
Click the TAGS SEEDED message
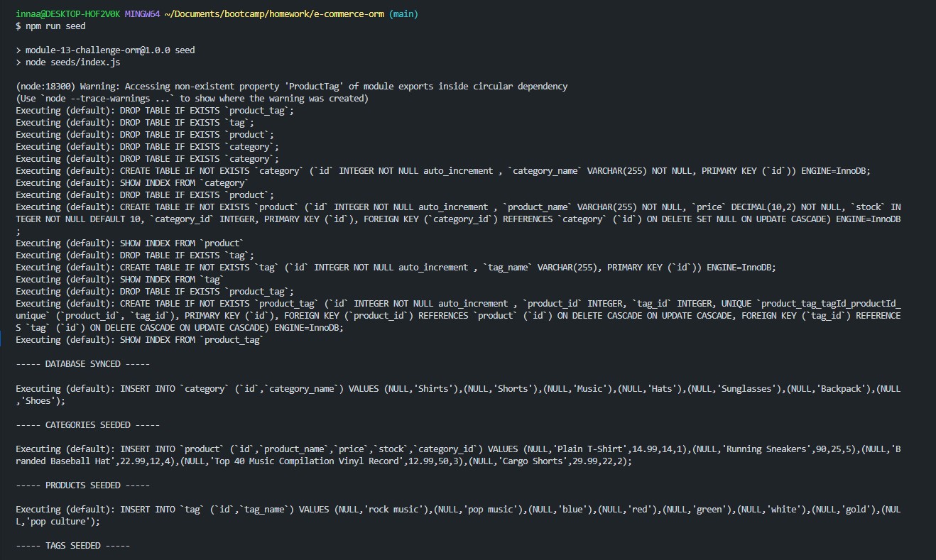(73, 545)
